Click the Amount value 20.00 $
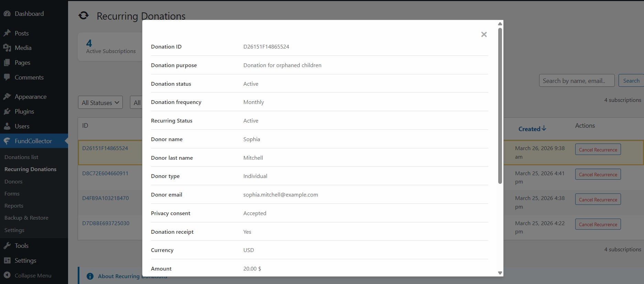The height and width of the screenshot is (284, 644). pos(252,269)
